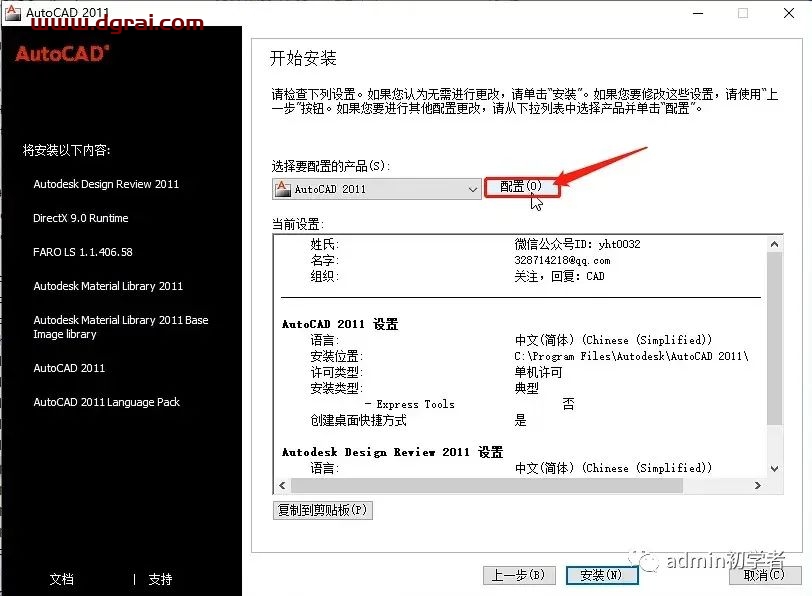Click the email '328714218@qq.com' value
This screenshot has height=596, width=812.
click(562, 260)
